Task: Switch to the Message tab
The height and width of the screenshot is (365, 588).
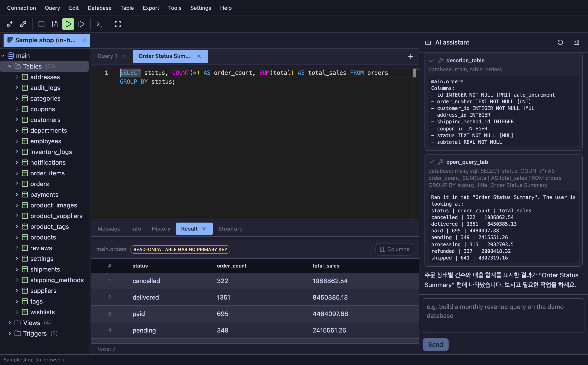Action: 109,229
